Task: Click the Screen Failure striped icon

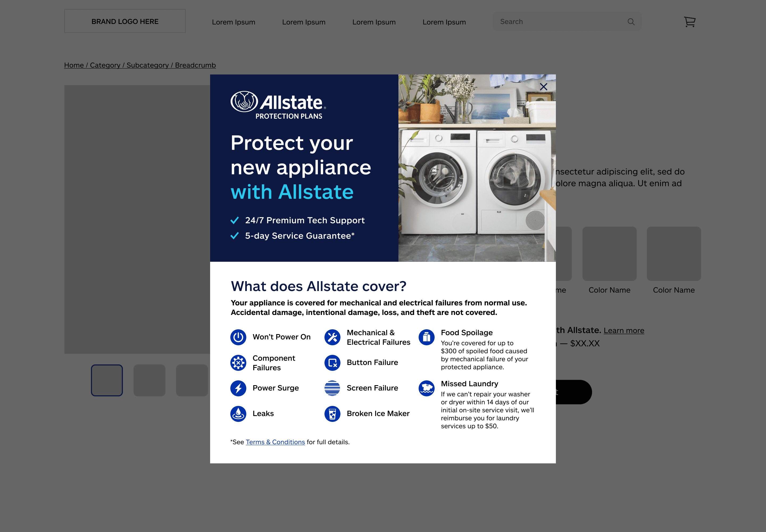Action: 332,388
